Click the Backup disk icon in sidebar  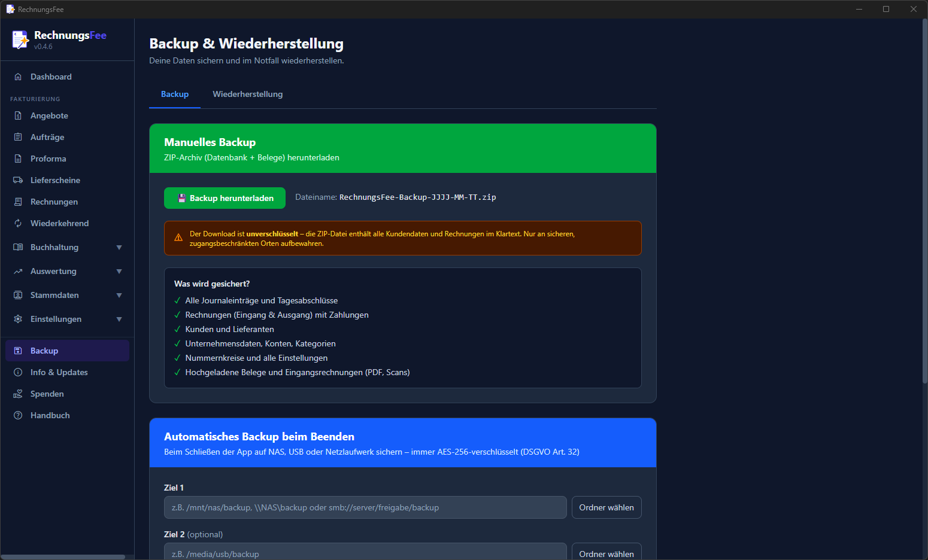[x=18, y=351]
